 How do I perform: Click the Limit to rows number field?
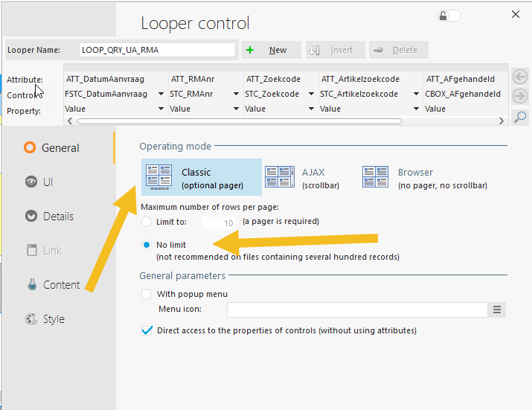[x=219, y=223]
